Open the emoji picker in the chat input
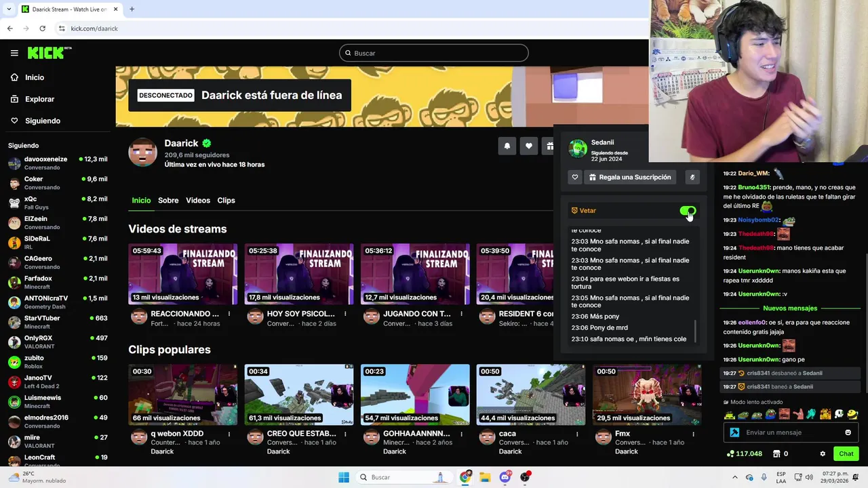The height and width of the screenshot is (488, 868). coord(848,432)
